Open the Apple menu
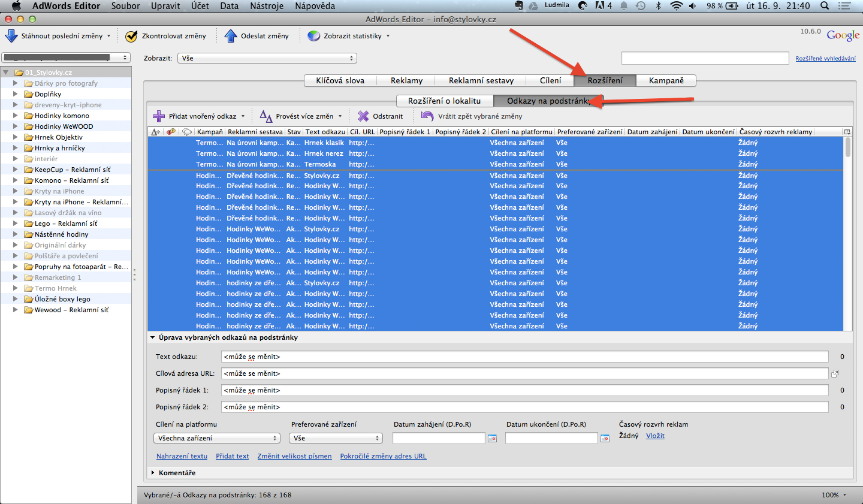The height and width of the screenshot is (504, 863). click(x=16, y=6)
